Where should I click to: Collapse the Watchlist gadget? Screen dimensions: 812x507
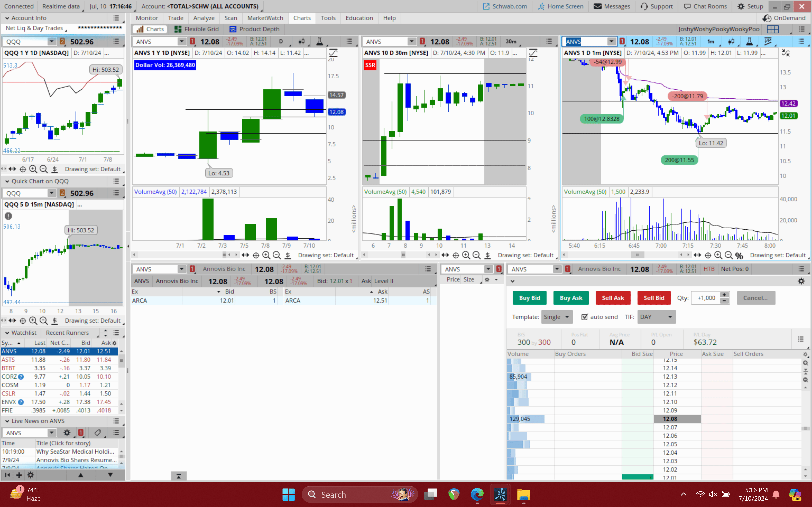pos(7,333)
